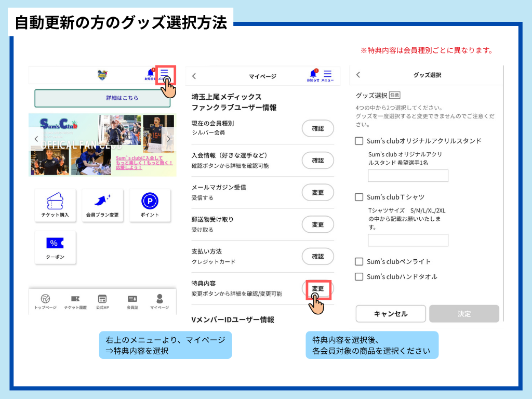Click 確認 for 現在の会員種別
Screen dimensions: 532x399
[318, 128]
